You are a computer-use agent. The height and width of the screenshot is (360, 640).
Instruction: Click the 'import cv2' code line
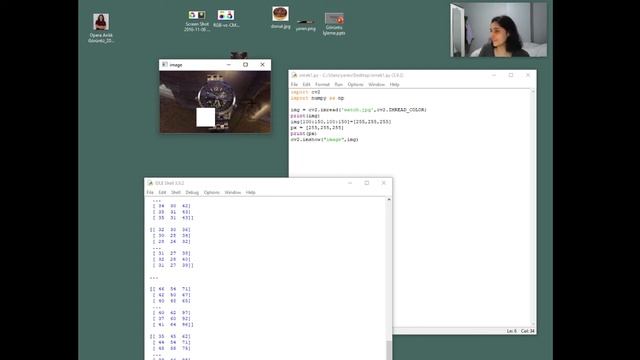305,92
